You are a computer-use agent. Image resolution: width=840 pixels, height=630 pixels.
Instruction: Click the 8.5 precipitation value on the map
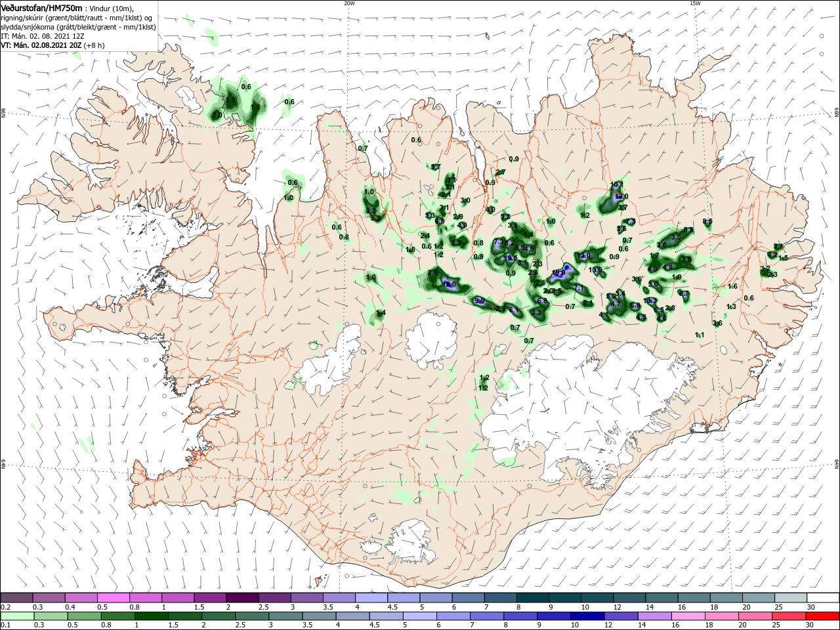click(707, 221)
